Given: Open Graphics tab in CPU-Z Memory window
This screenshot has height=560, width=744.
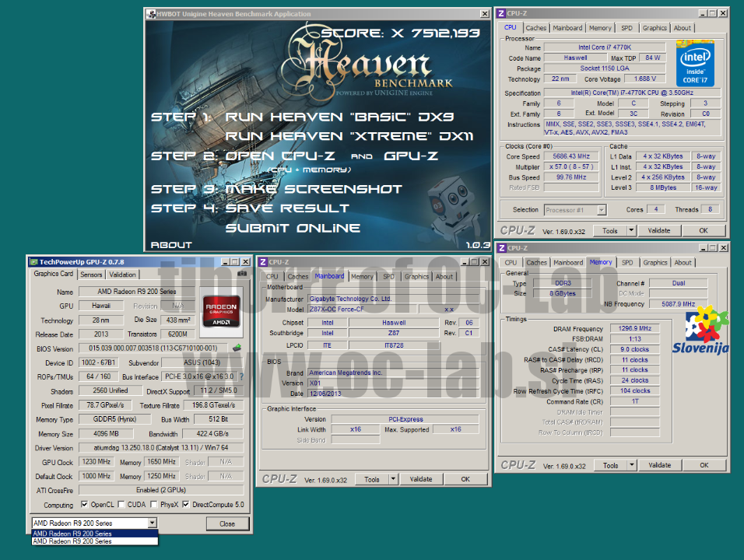Looking at the screenshot, I should pos(655,263).
